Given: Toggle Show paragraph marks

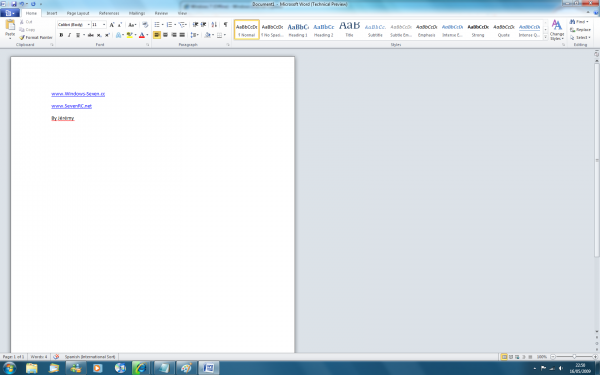Looking at the screenshot, I should click(x=225, y=25).
